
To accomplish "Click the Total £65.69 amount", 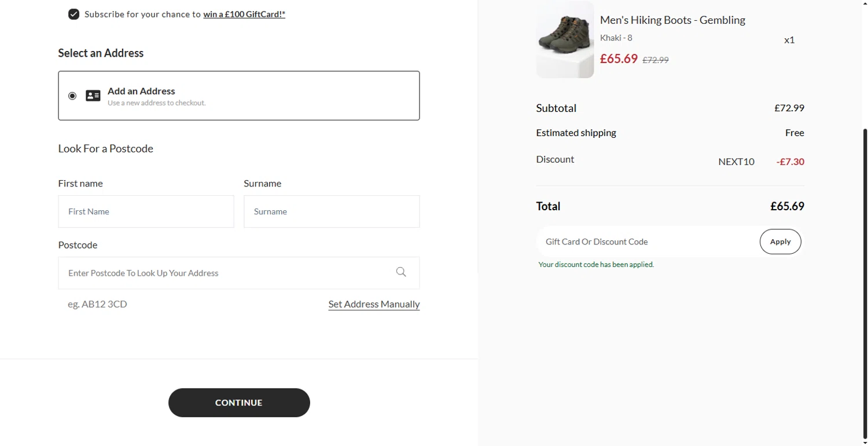I will point(787,206).
